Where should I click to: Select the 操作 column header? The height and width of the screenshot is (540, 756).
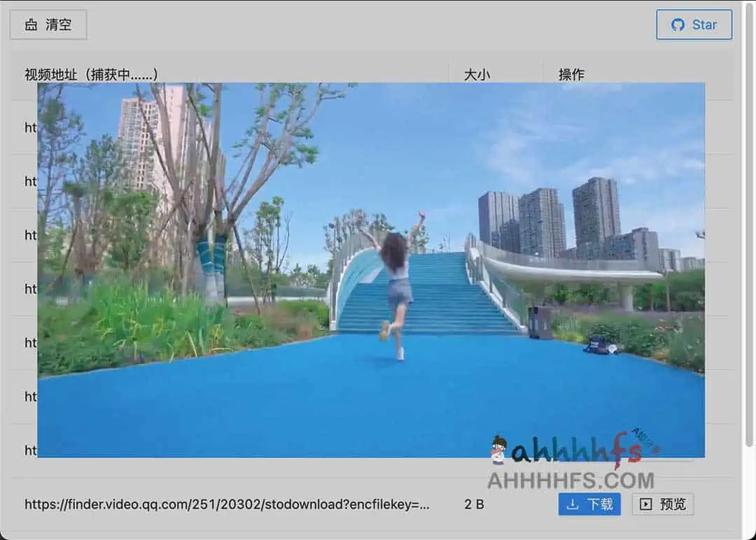(x=571, y=74)
